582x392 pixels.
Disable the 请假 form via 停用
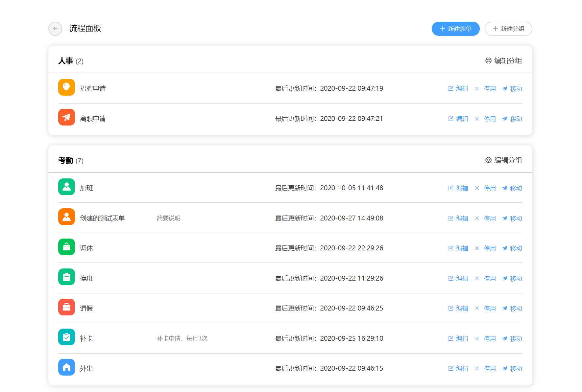[x=485, y=309]
